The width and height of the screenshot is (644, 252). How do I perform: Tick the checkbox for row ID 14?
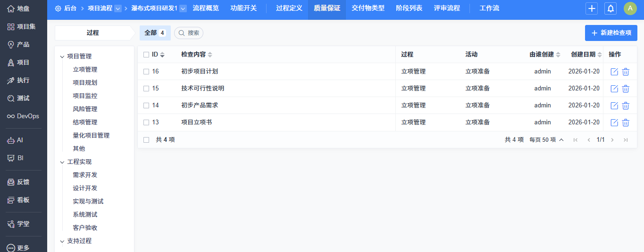146,106
